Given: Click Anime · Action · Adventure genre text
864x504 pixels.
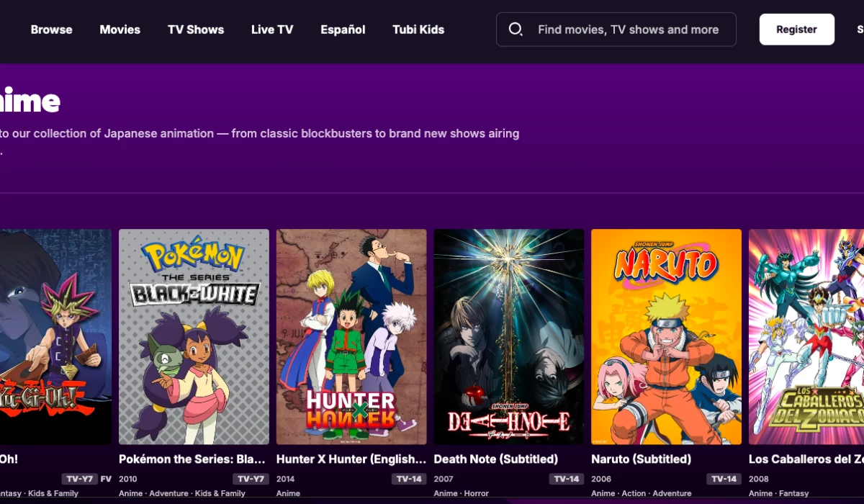Looking at the screenshot, I should [x=641, y=494].
